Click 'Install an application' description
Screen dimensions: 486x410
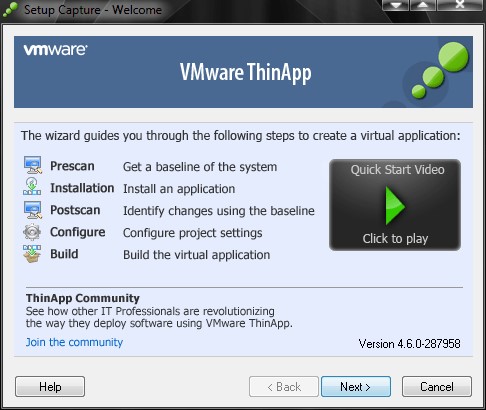(x=179, y=189)
